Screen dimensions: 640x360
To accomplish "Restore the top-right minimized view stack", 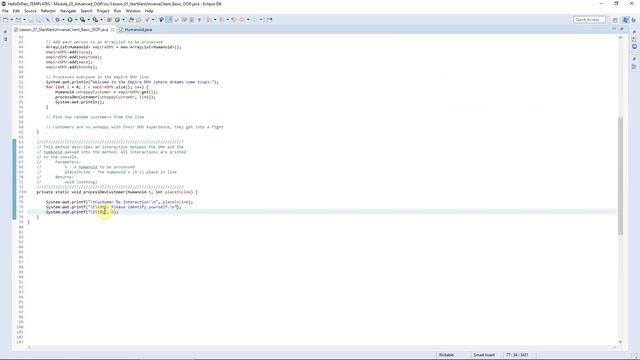I will [634, 32].
